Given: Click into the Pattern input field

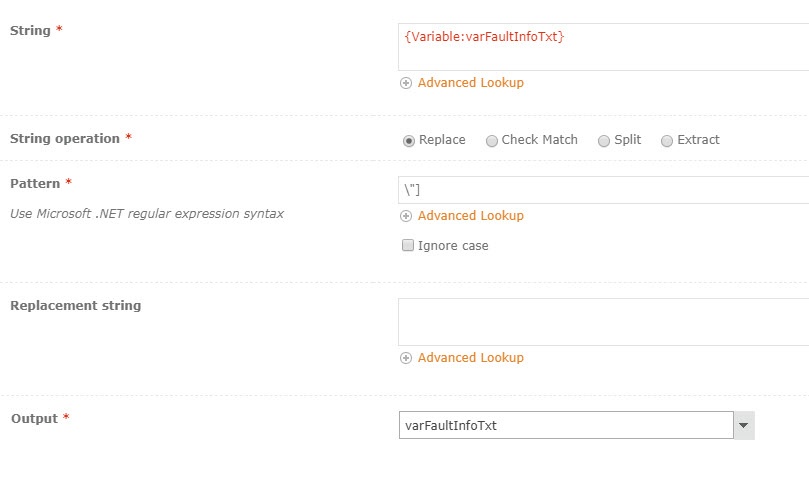Looking at the screenshot, I should [604, 190].
